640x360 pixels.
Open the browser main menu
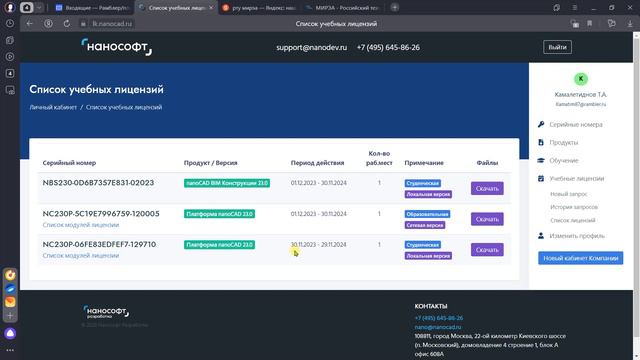point(574,7)
